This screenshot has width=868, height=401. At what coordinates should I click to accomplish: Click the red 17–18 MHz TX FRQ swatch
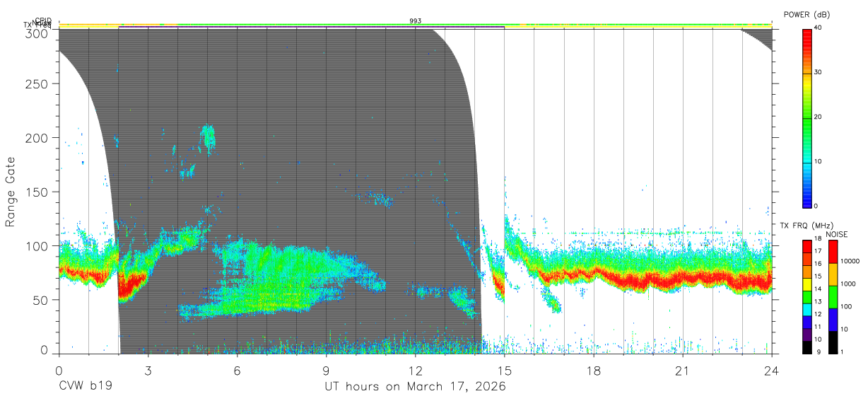click(807, 247)
